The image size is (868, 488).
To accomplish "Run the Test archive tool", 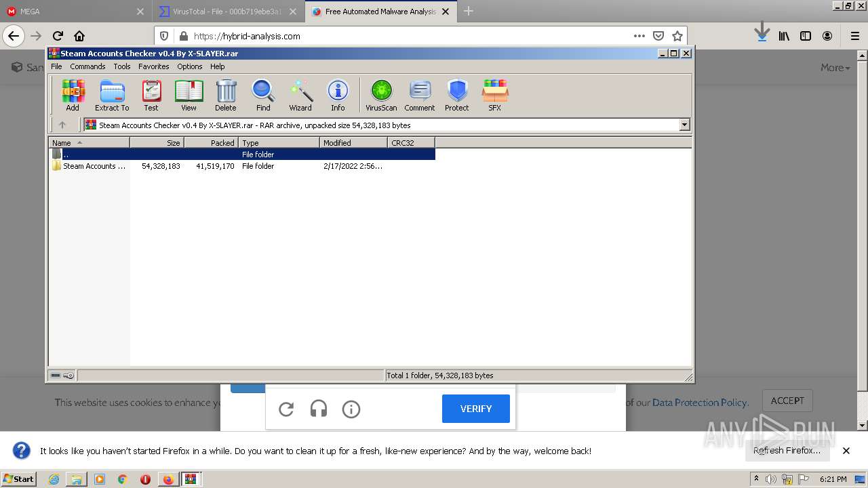I will tap(151, 96).
